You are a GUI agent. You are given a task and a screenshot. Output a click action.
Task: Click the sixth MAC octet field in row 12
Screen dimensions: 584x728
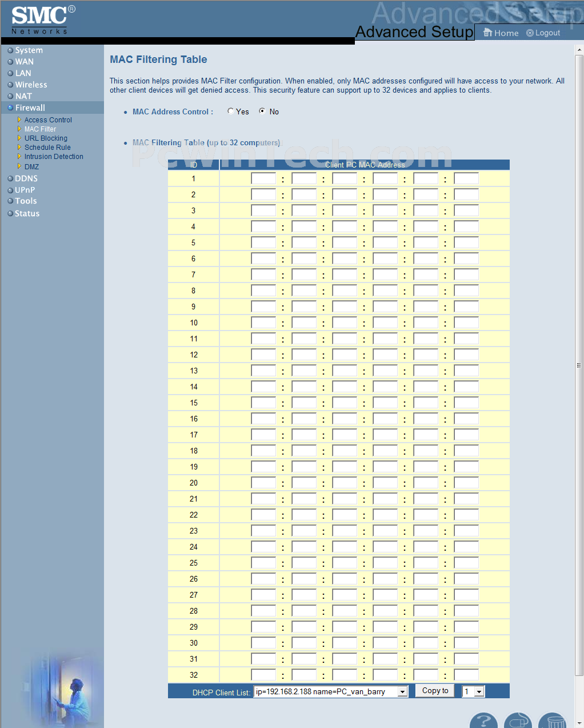(x=466, y=355)
